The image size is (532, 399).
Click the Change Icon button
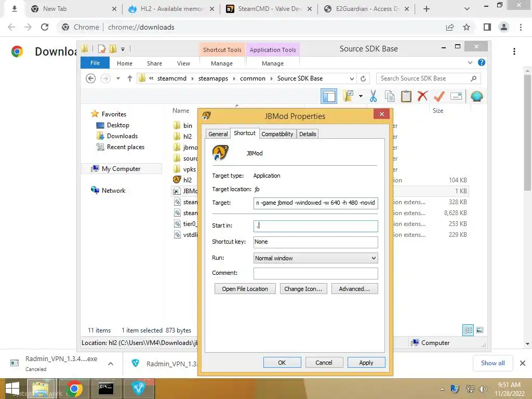click(303, 289)
